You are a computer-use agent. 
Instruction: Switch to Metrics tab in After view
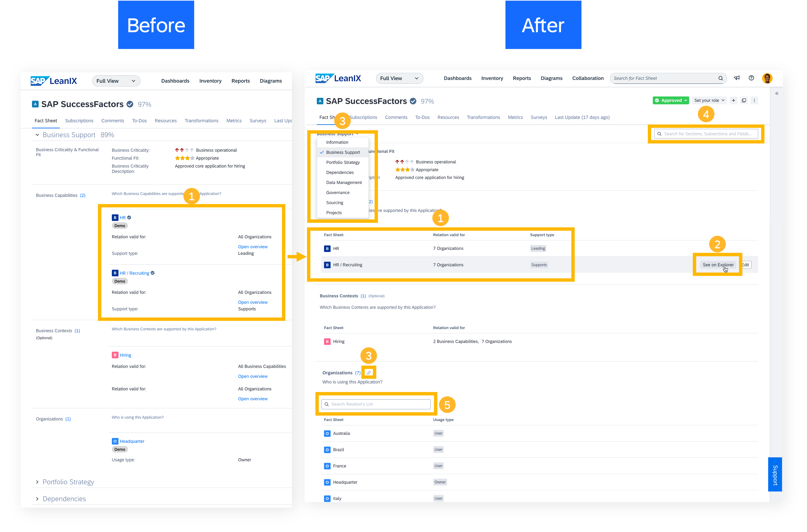[515, 117]
